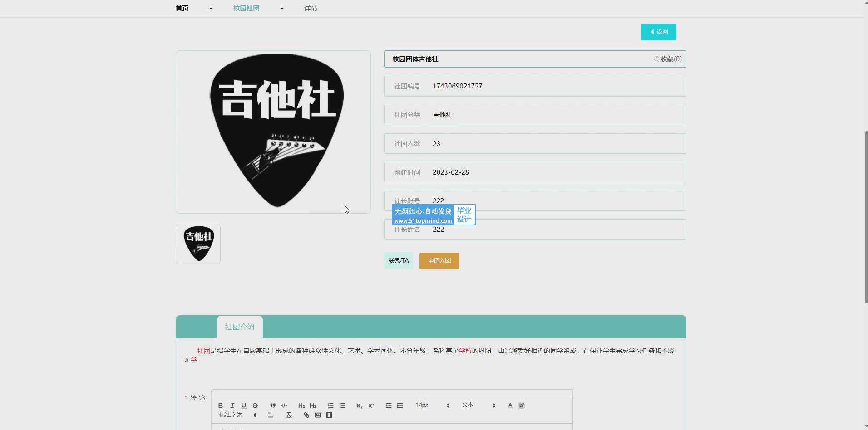The width and height of the screenshot is (868, 430).
Task: Open the text color picker
Action: click(510, 406)
